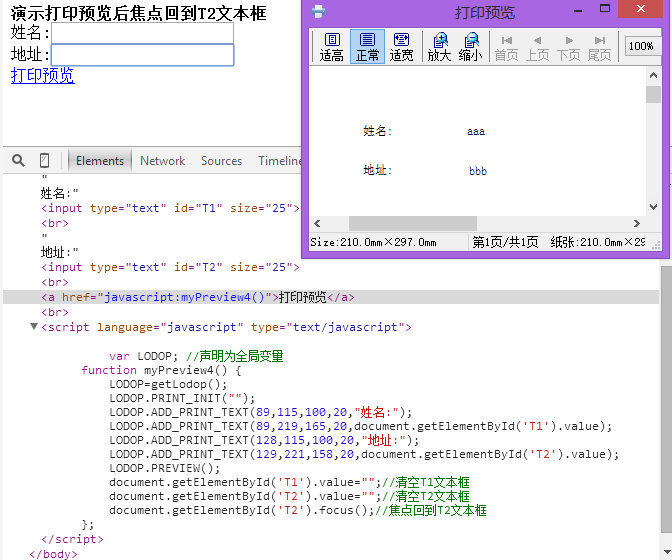Click the LODOP.PRINT_INIT(""); code line
This screenshot has width=672, height=560.
click(182, 398)
